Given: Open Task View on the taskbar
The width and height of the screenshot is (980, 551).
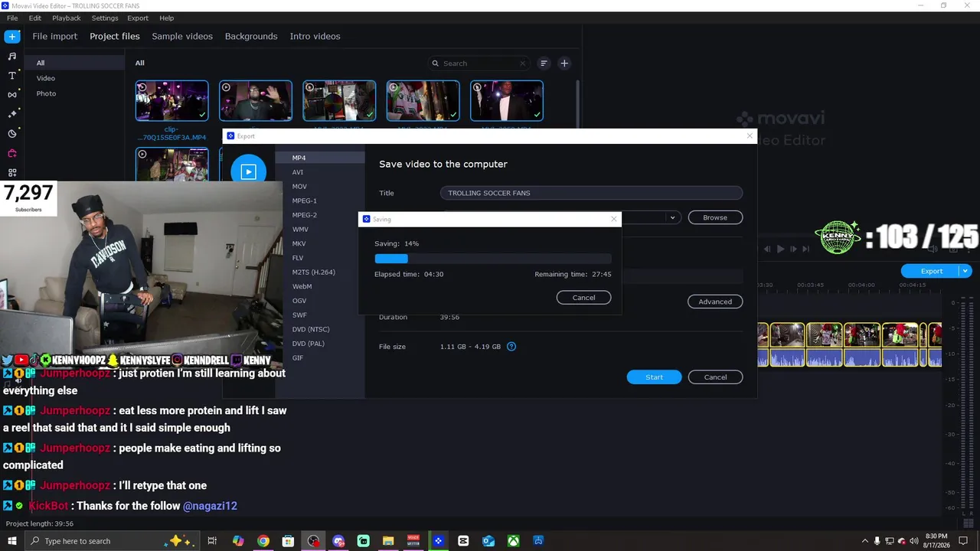Looking at the screenshot, I should (x=213, y=541).
